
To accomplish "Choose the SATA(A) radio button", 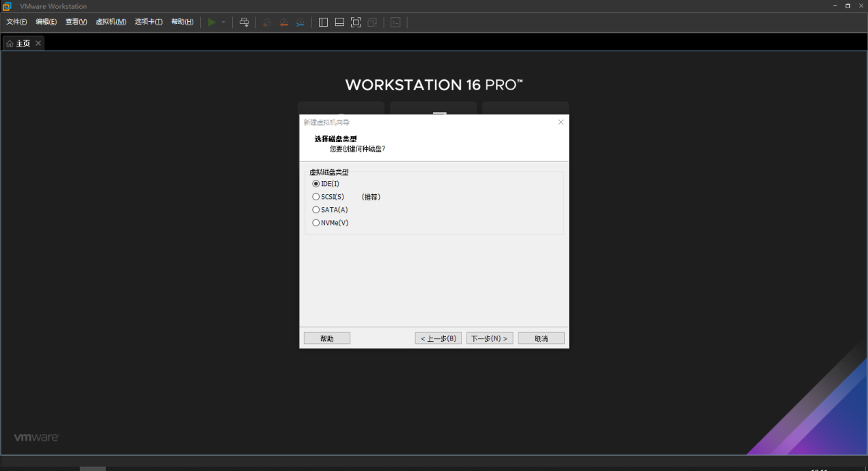I will [316, 210].
